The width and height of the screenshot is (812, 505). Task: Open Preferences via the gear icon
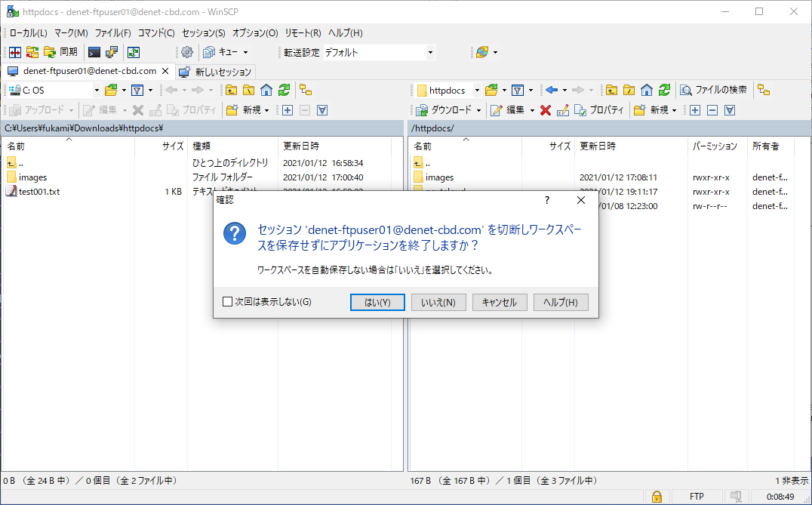187,52
